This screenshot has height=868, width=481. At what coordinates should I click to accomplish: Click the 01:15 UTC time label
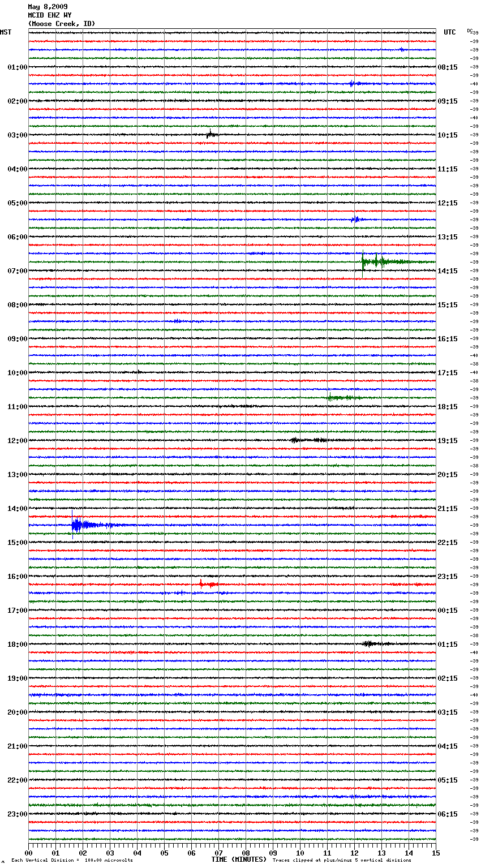coord(448,644)
